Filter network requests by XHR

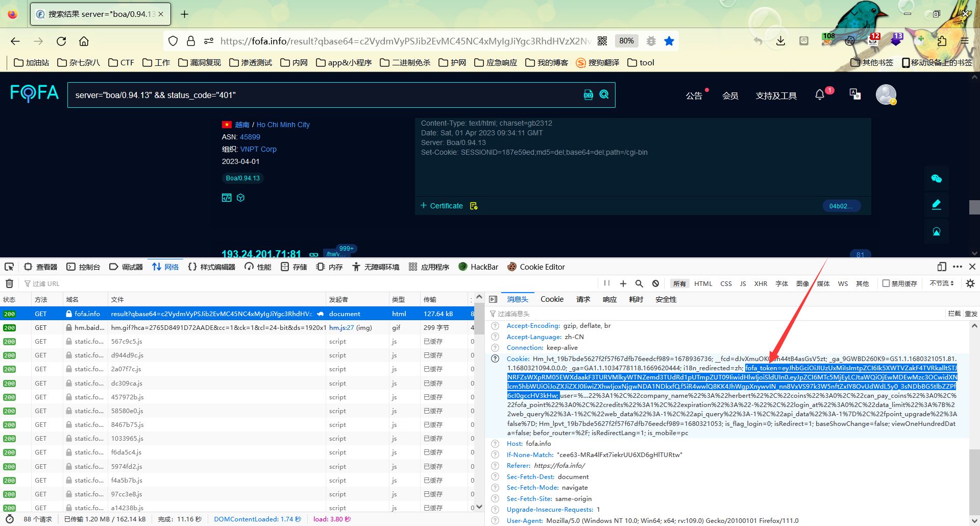(x=761, y=283)
